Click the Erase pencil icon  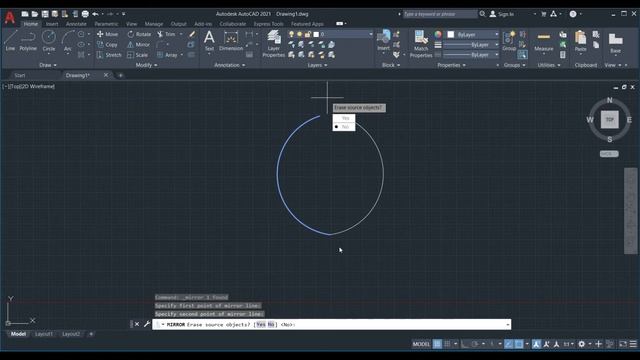[191, 34]
